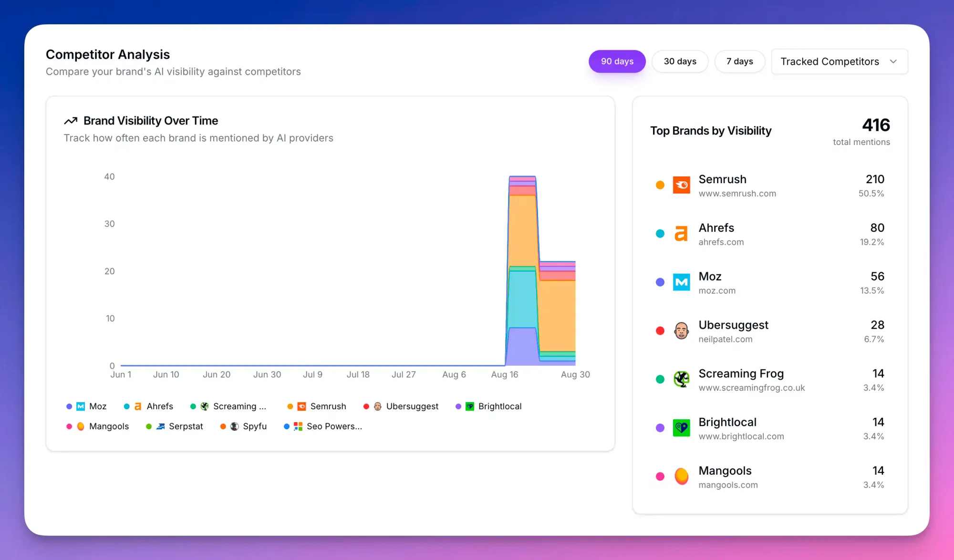Select the Ahrefs logo beside ahrefs.com
This screenshot has height=560, width=954.
681,234
